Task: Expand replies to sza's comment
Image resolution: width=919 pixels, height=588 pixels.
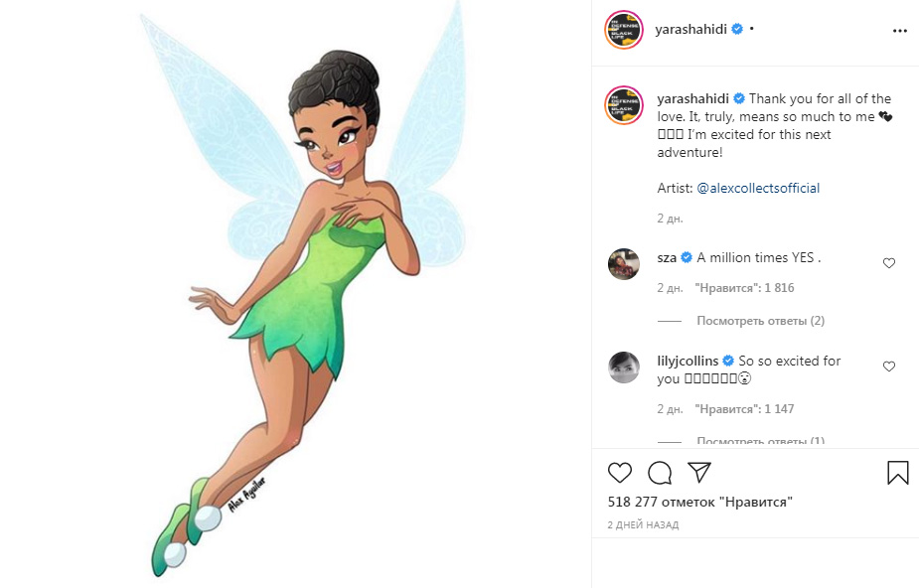Action: click(x=760, y=321)
